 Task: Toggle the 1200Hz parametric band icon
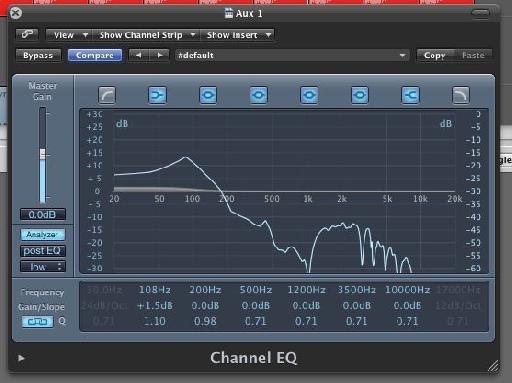(x=309, y=95)
